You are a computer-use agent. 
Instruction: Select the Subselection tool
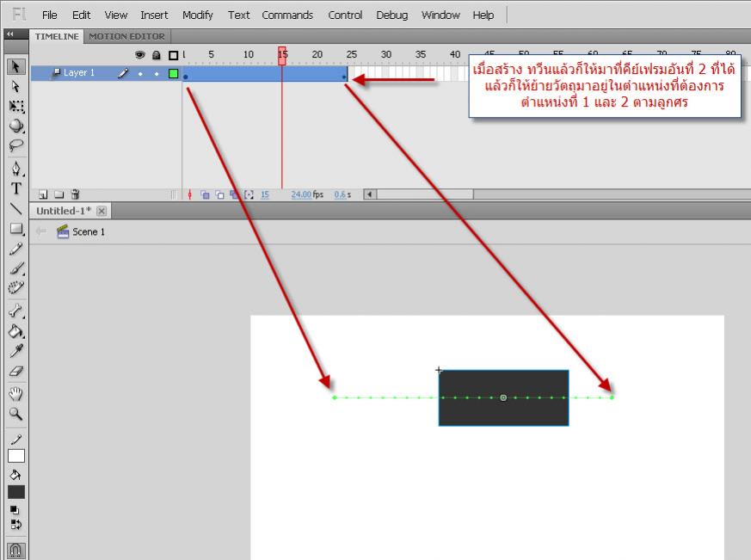point(15,86)
